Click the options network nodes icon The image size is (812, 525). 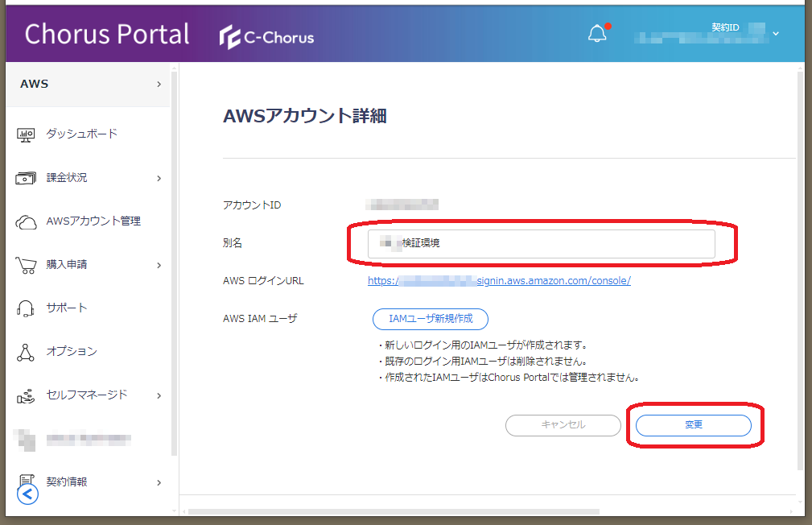(26, 352)
